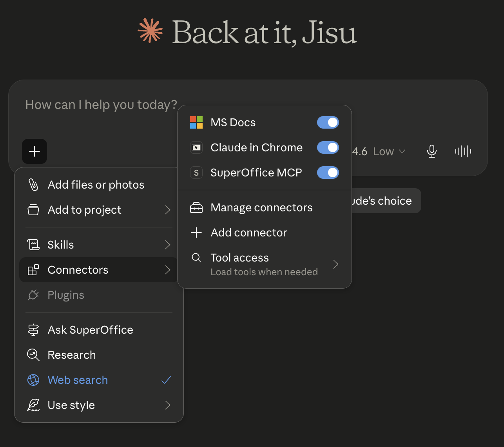Click the plus attachment button

click(x=34, y=151)
